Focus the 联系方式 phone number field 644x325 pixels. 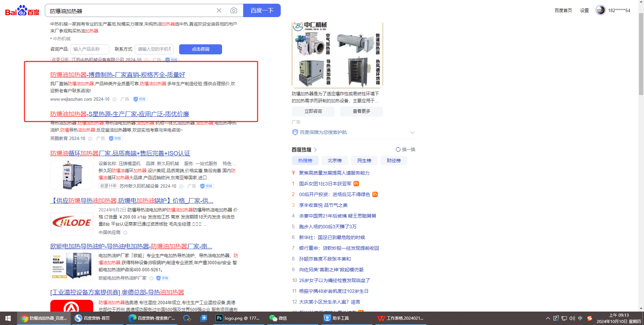154,49
